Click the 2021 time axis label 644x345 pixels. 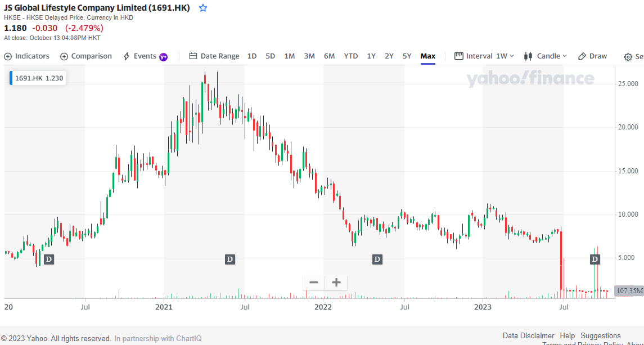tap(164, 306)
